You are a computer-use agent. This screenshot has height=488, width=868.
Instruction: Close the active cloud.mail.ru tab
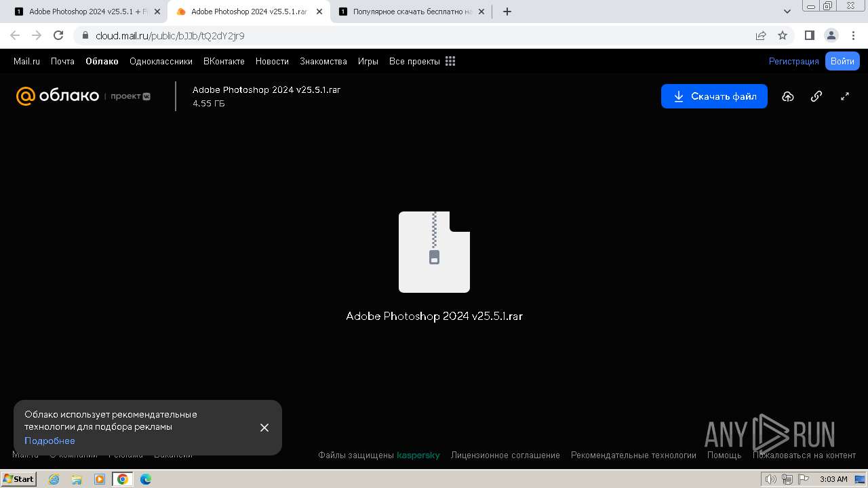click(319, 12)
